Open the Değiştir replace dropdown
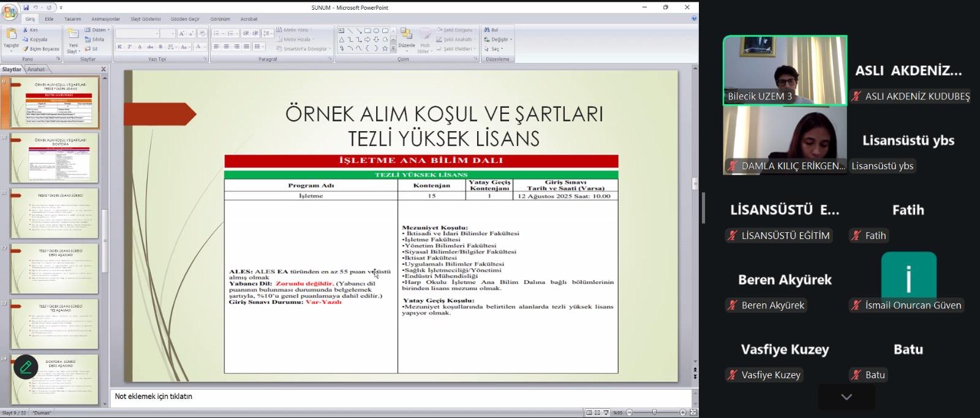 [499, 39]
